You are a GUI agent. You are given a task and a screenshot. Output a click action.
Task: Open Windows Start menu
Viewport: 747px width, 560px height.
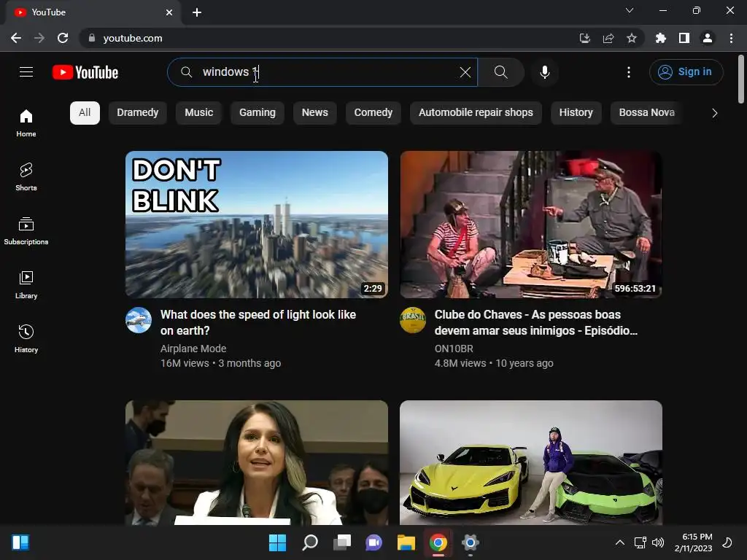[x=277, y=542]
